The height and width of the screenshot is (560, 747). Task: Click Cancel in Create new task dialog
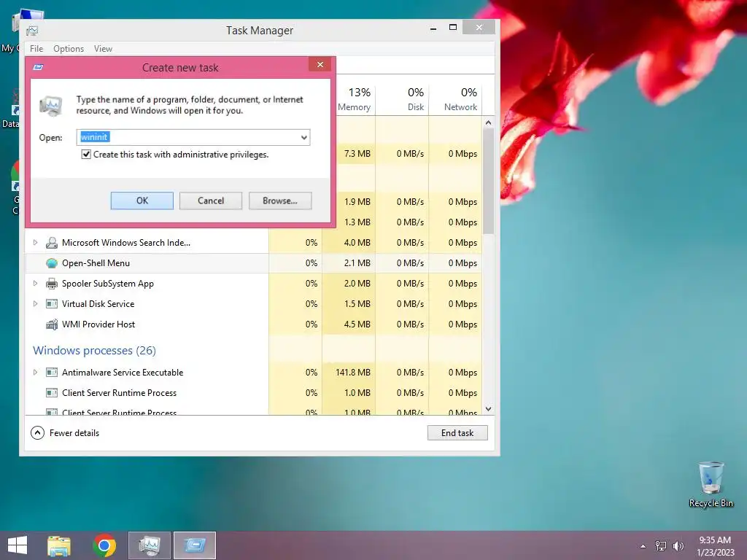211,201
